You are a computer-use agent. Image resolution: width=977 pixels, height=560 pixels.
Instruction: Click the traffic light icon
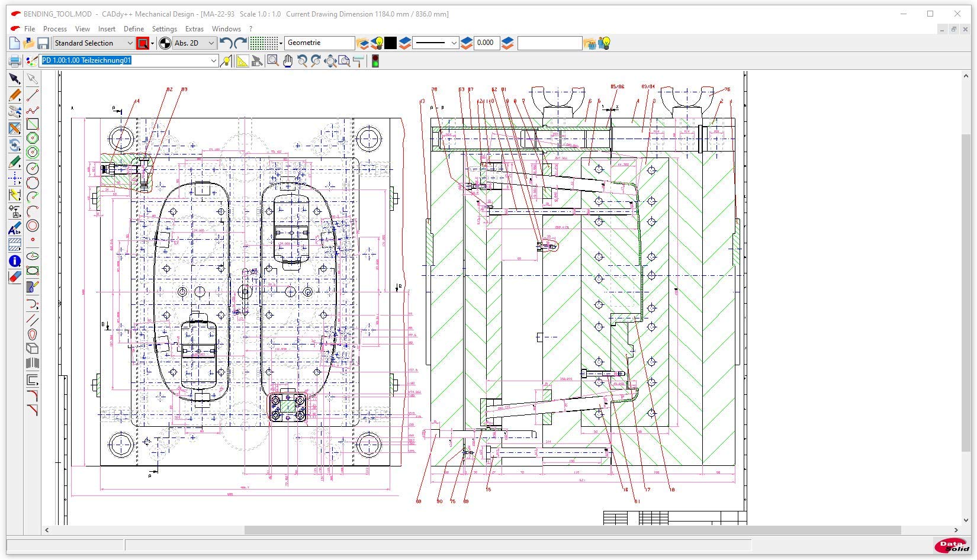[x=375, y=61]
